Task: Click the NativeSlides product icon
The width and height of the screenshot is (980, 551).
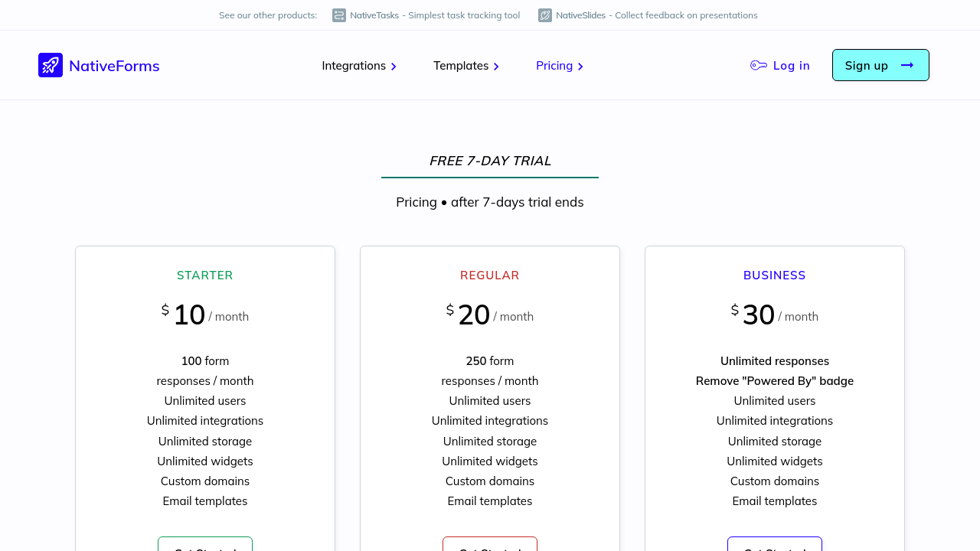Action: [x=545, y=15]
